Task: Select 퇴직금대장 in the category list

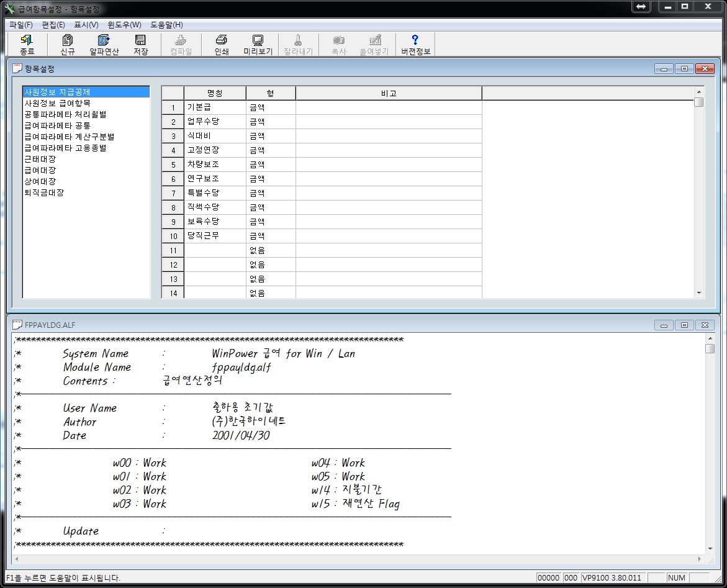Action: click(x=43, y=192)
